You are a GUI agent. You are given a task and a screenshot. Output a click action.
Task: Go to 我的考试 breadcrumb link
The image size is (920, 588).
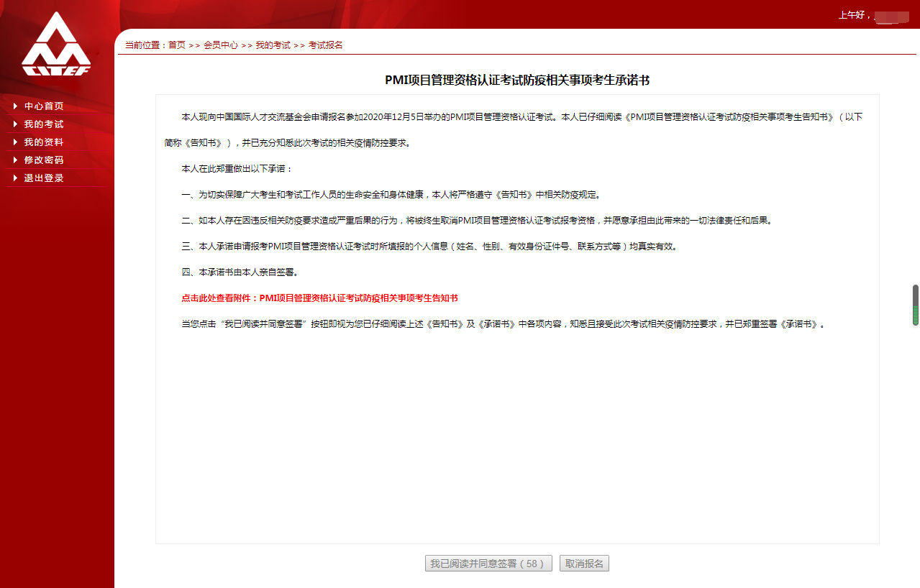point(273,45)
